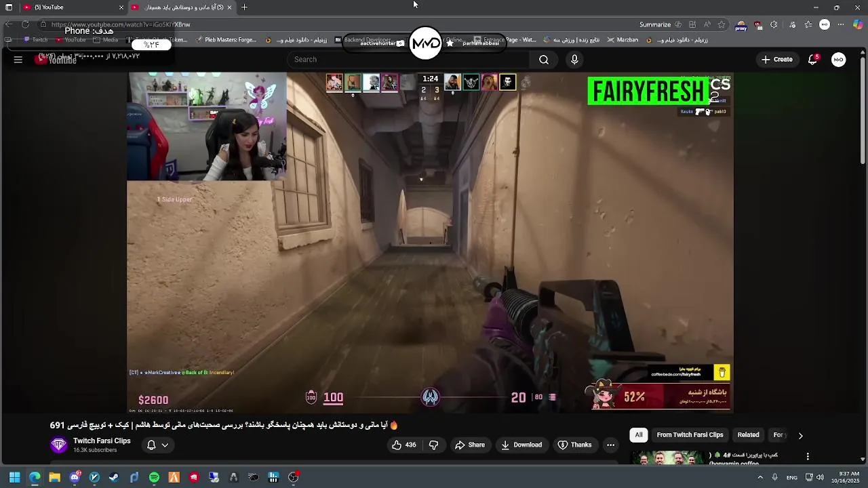Show hidden system tray icons
This screenshot has width=868, height=488.
[760, 477]
